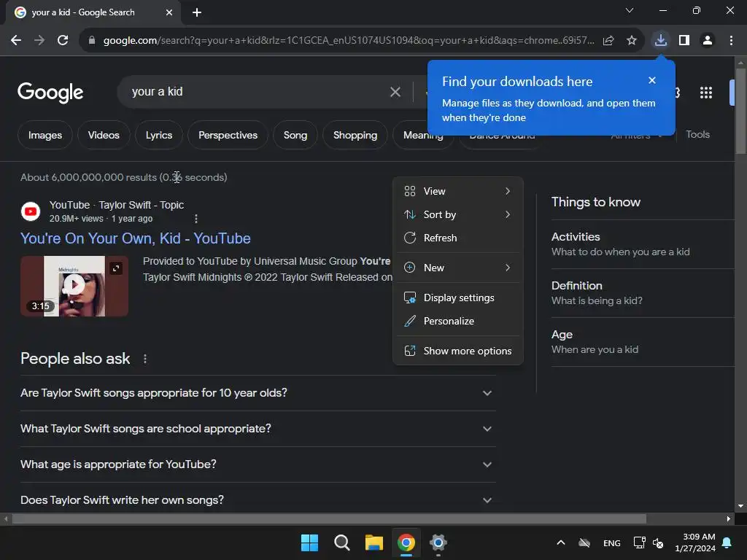Viewport: 747px width, 560px height.
Task: Share this page from address bar
Action: click(x=608, y=41)
